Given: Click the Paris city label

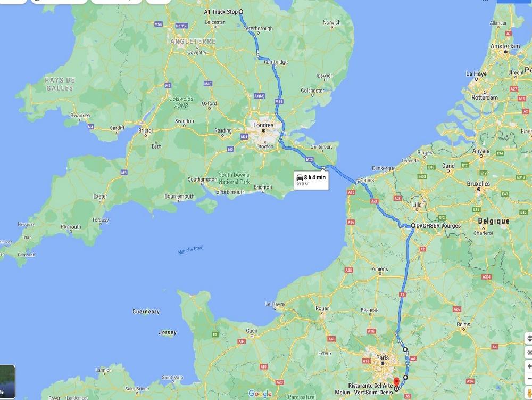Looking at the screenshot, I should click(383, 357).
